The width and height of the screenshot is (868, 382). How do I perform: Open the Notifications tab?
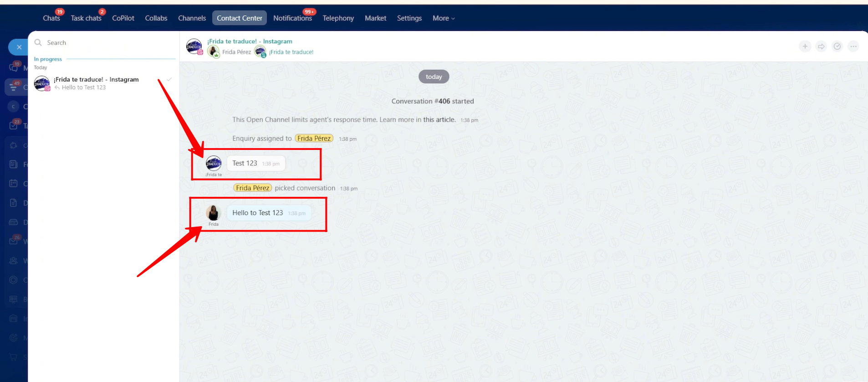click(x=292, y=18)
